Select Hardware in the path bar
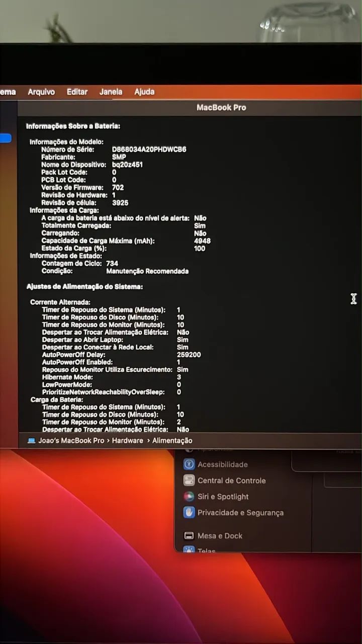The height and width of the screenshot is (644, 362). coord(128,440)
